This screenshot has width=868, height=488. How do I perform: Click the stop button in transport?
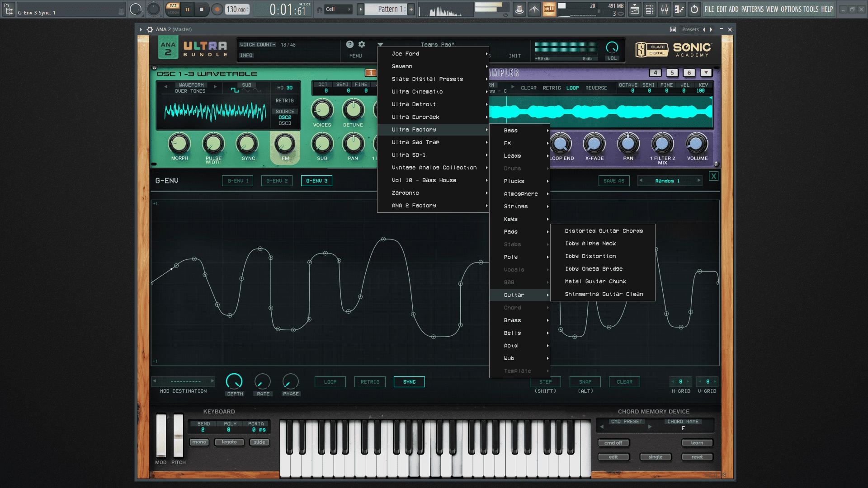coord(202,9)
